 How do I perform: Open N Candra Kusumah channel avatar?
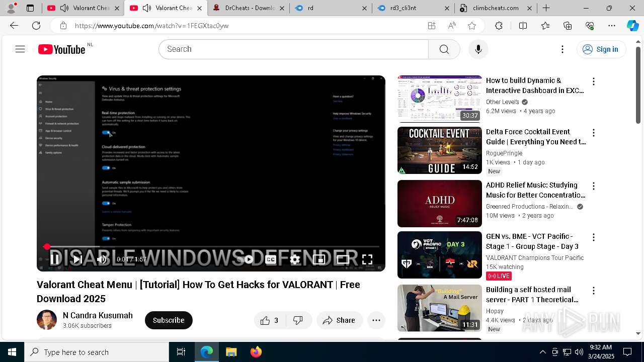click(47, 320)
